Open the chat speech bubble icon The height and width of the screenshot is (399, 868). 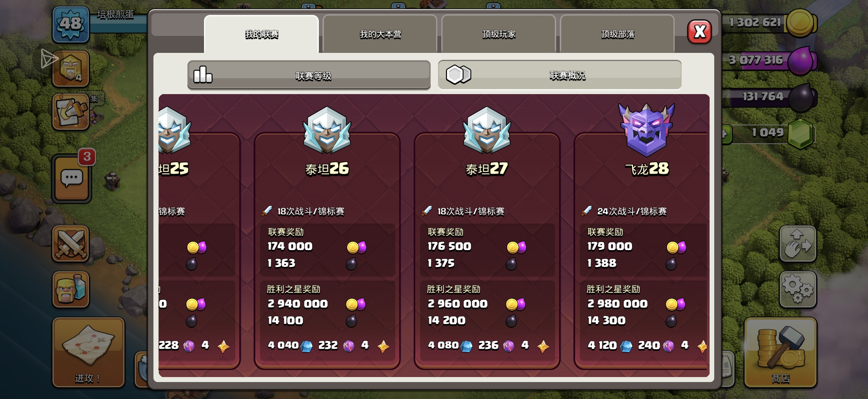[72, 178]
